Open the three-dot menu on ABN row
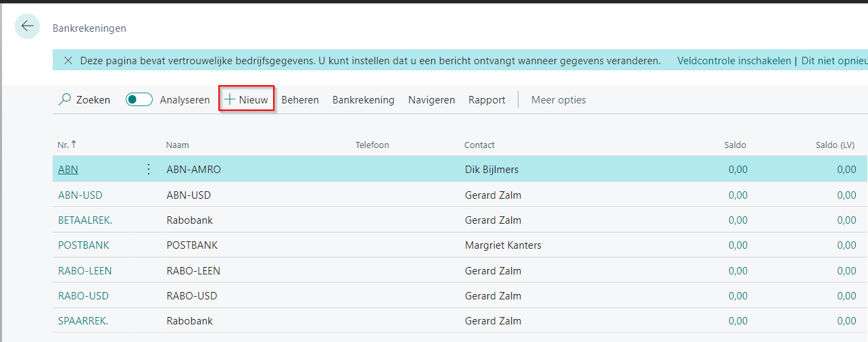The image size is (868, 342). (149, 170)
